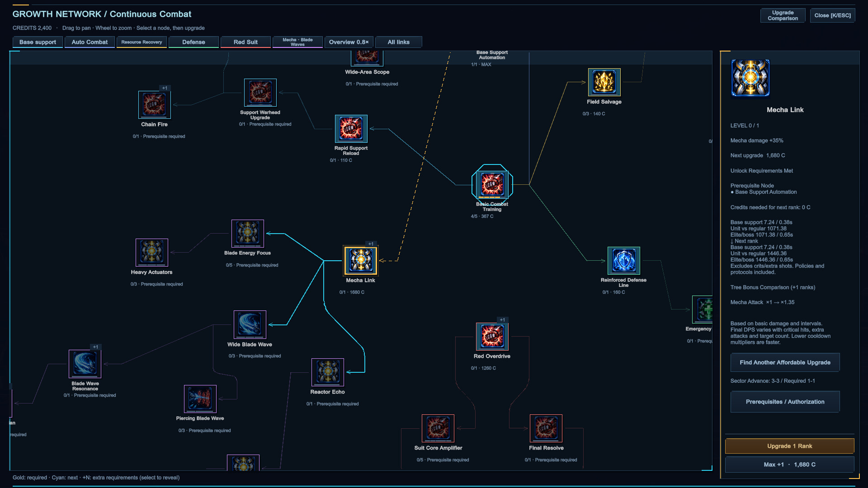The image size is (868, 488).
Task: Select the Support Warhead Upgrade node icon
Action: pos(260,93)
